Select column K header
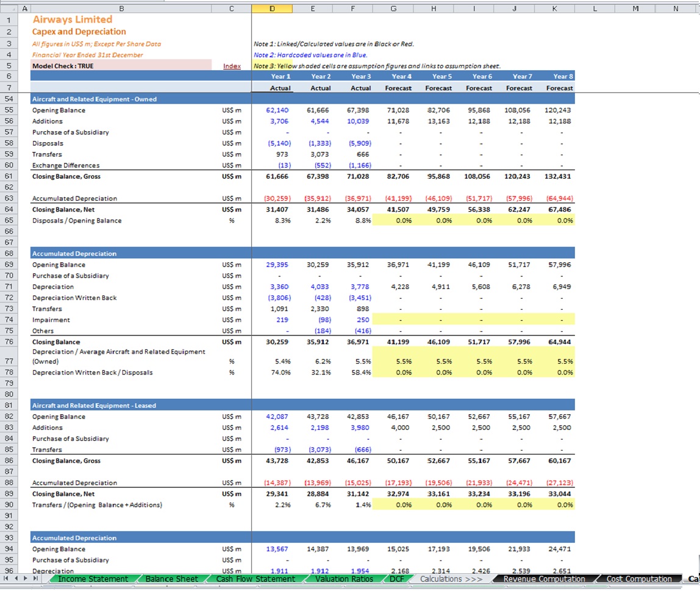700x591 pixels. click(554, 9)
